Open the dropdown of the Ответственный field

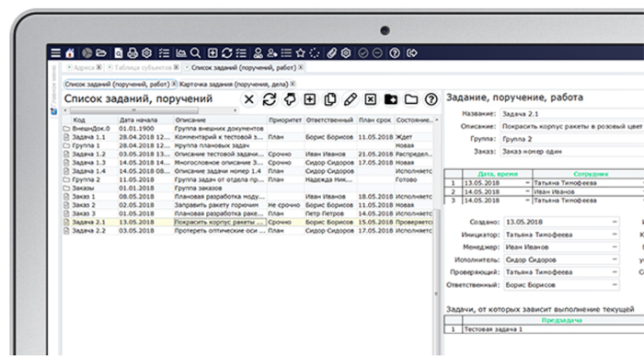pos(615,285)
